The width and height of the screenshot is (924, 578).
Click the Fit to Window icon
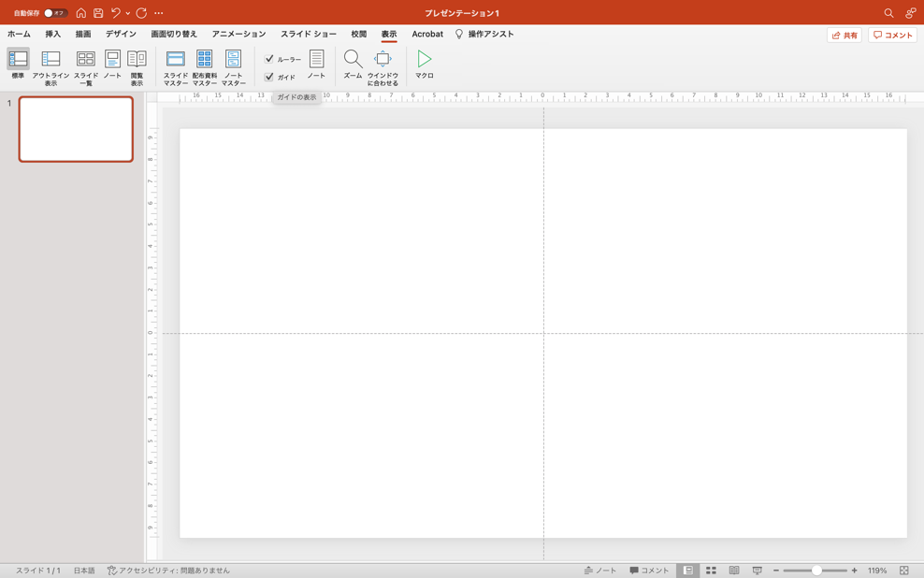pyautogui.click(x=383, y=60)
